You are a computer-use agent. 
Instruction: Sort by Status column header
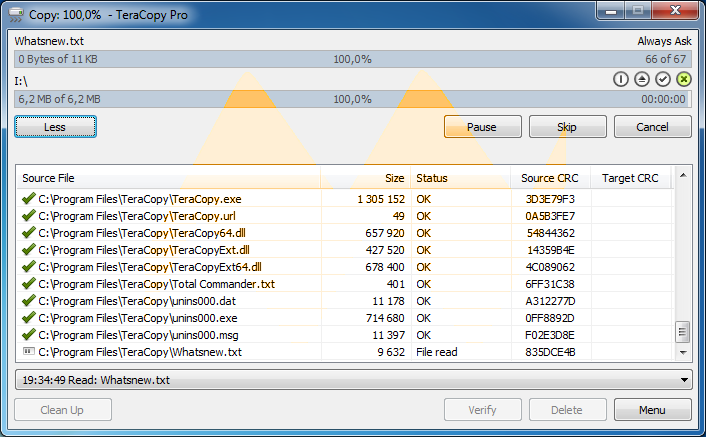tap(460, 178)
